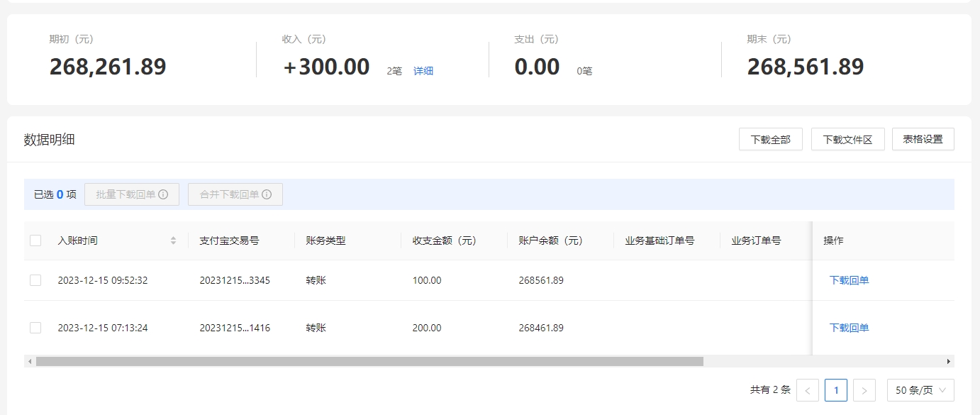Go to previous page arrow
This screenshot has width=980, height=415.
(x=808, y=390)
